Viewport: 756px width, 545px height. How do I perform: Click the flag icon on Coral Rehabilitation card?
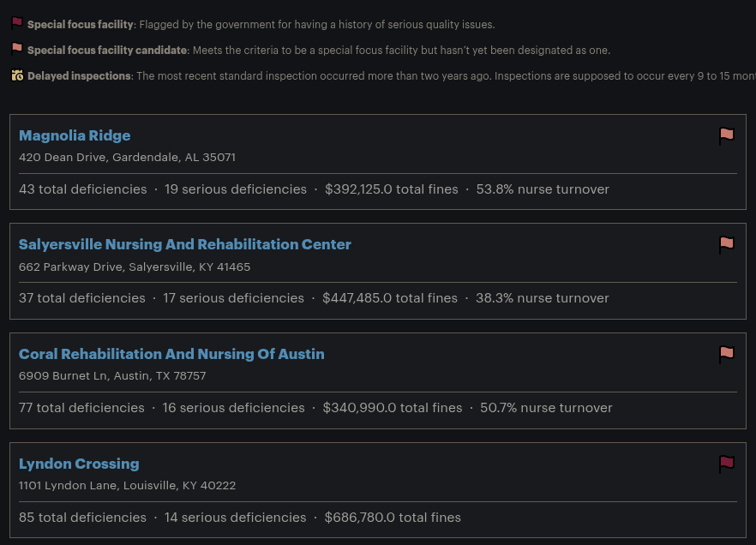[727, 355]
